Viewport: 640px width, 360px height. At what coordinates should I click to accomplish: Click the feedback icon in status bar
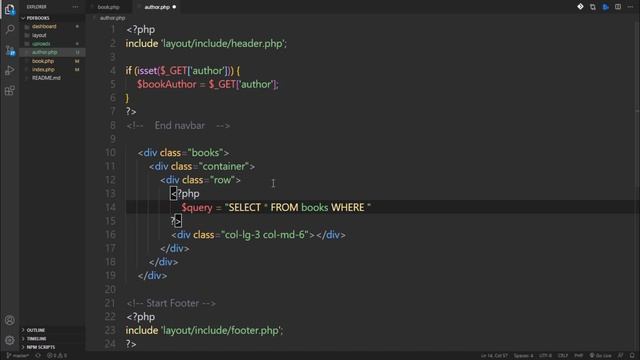tap(620, 356)
